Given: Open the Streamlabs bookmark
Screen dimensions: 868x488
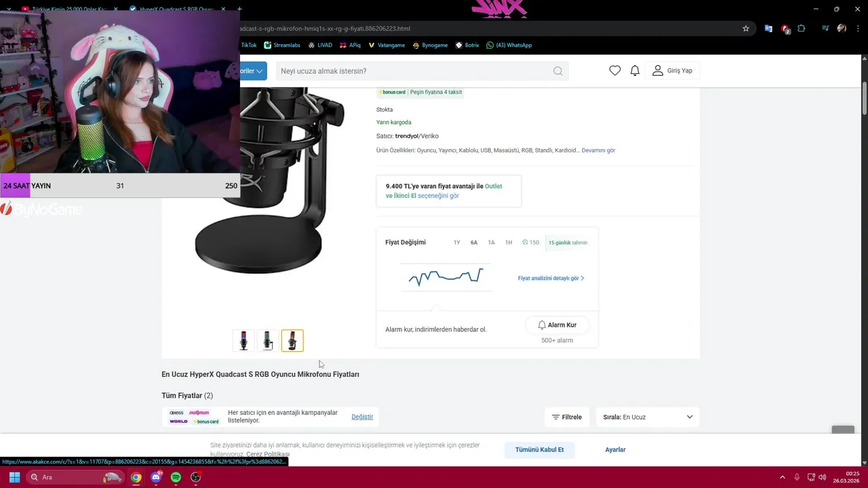Looking at the screenshot, I should point(282,45).
